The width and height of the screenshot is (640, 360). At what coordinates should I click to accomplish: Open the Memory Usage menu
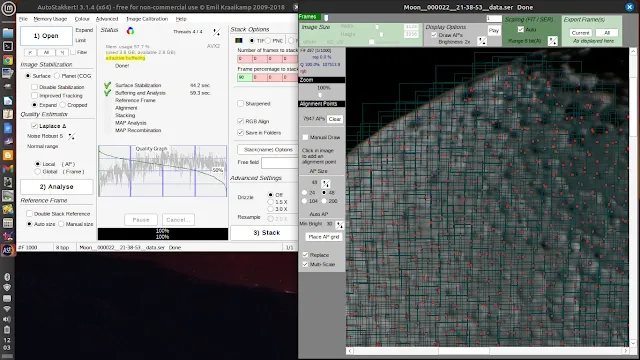50,19
